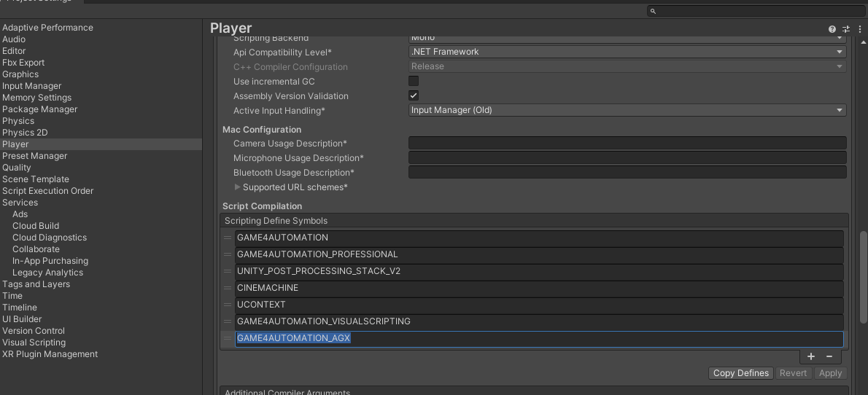Click the search magnifier icon
The height and width of the screenshot is (395, 868).
pyautogui.click(x=653, y=11)
